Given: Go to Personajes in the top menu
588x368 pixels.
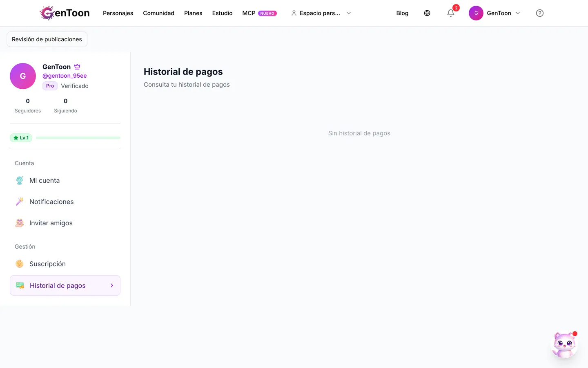Looking at the screenshot, I should pyautogui.click(x=118, y=13).
